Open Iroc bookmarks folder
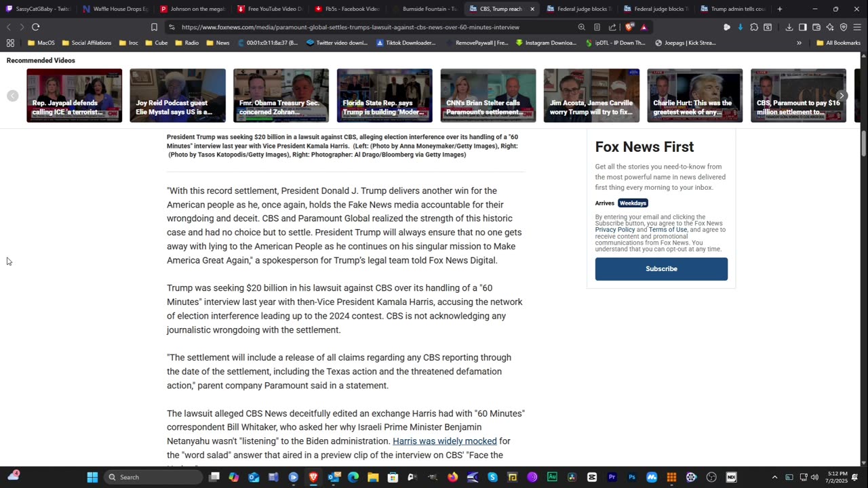Screen dimensions: 868x488 [x=128, y=43]
